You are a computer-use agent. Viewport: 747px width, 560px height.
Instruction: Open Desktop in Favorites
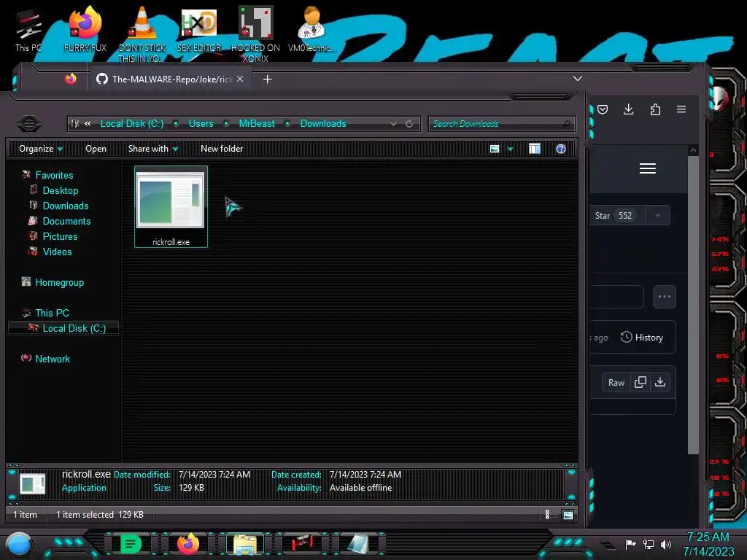tap(60, 190)
